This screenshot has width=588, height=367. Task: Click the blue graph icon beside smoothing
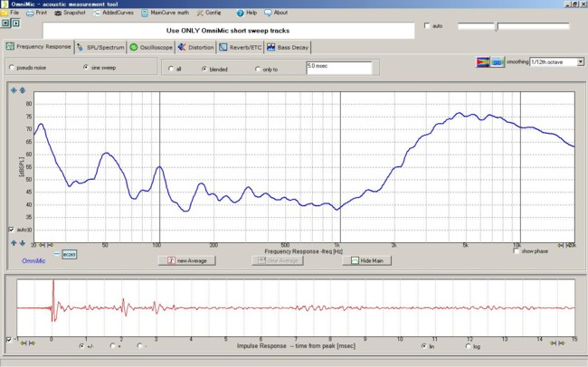498,61
